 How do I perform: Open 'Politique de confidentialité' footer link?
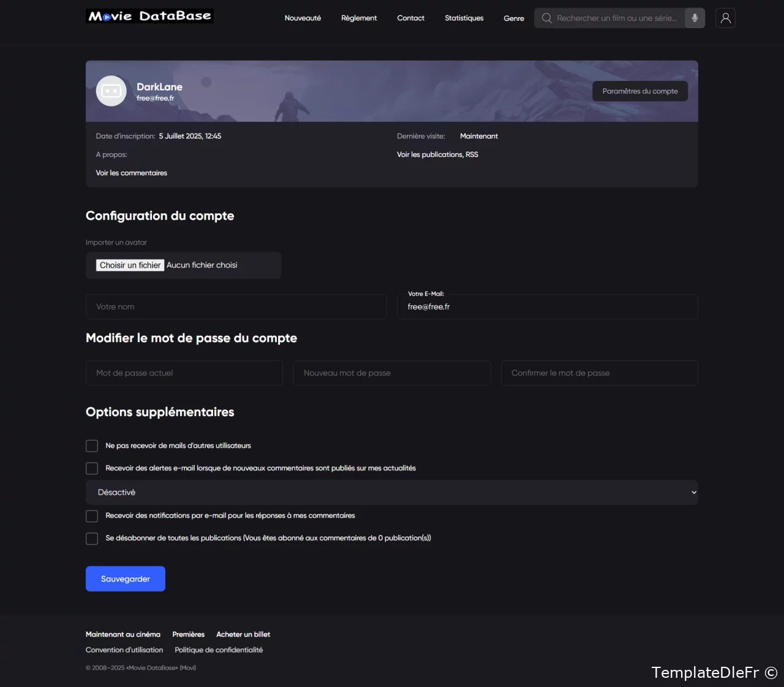[219, 650]
